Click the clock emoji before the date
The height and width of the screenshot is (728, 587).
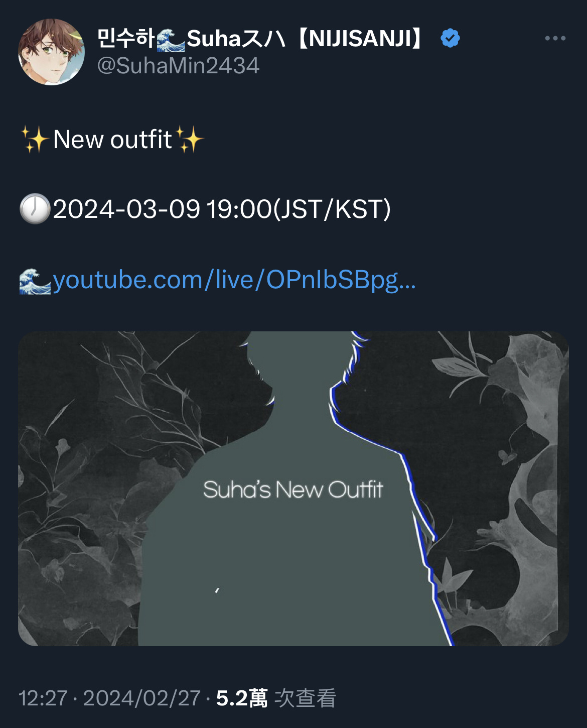[x=35, y=209]
